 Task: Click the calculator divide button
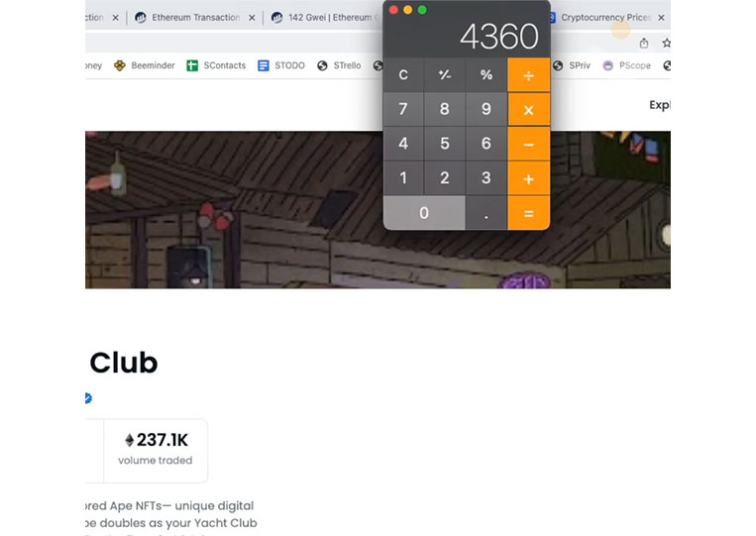click(x=528, y=75)
